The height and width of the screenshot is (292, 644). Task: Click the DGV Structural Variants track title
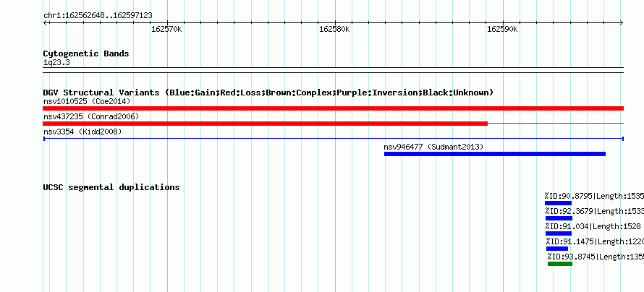click(x=268, y=93)
